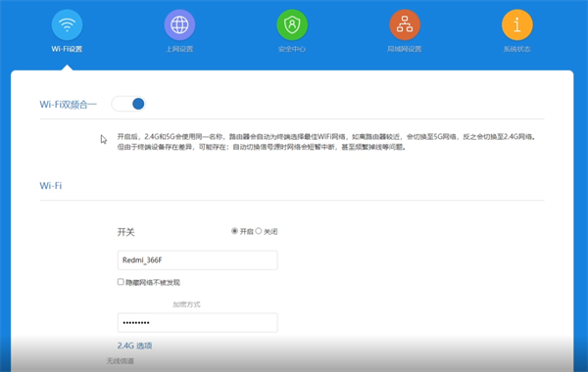Check the 隐藏网络不被发现 checkbox
The height and width of the screenshot is (372, 588).
point(121,282)
